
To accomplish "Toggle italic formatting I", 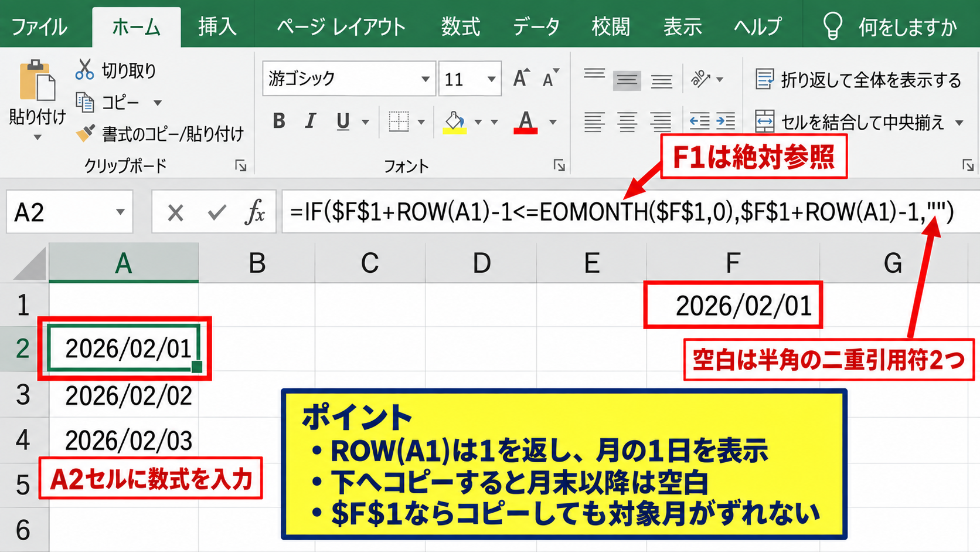I will click(x=310, y=121).
